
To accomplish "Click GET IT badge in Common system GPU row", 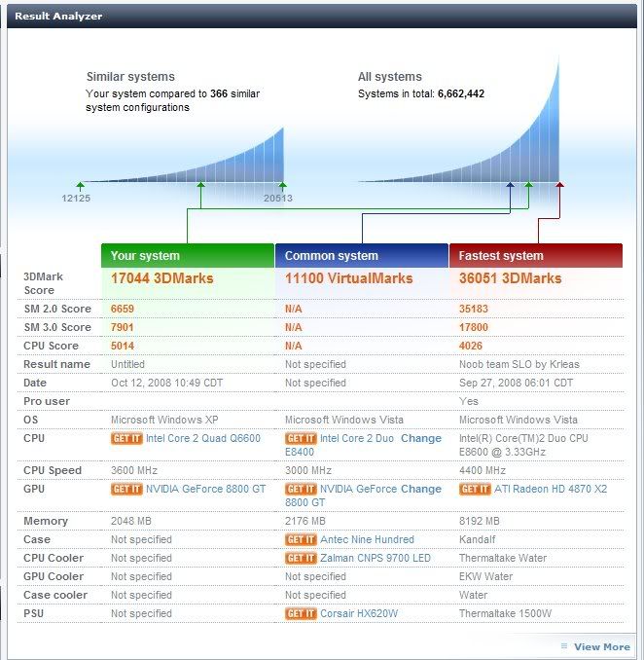I will [x=301, y=490].
